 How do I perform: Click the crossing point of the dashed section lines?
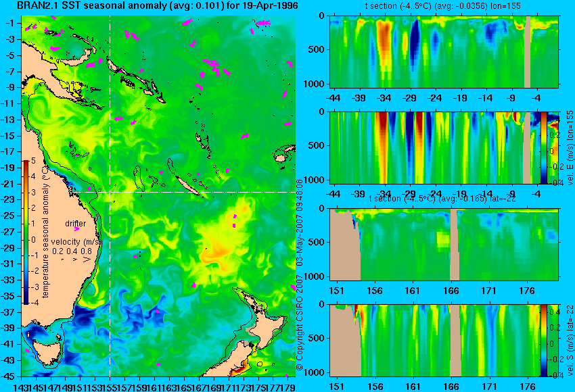pos(110,192)
